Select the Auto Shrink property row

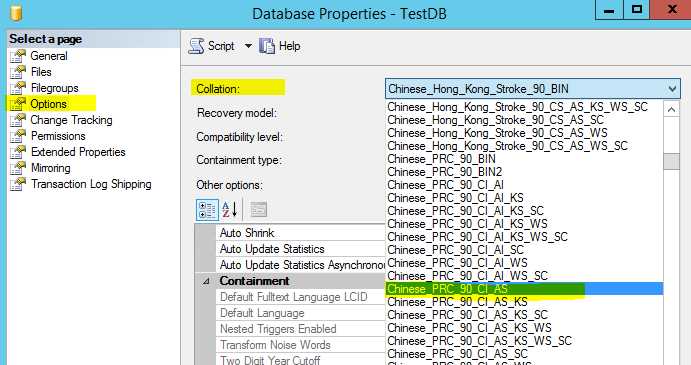click(301, 233)
